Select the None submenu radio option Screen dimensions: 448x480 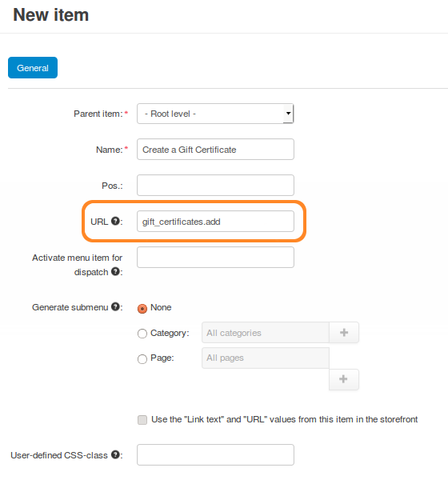click(142, 309)
